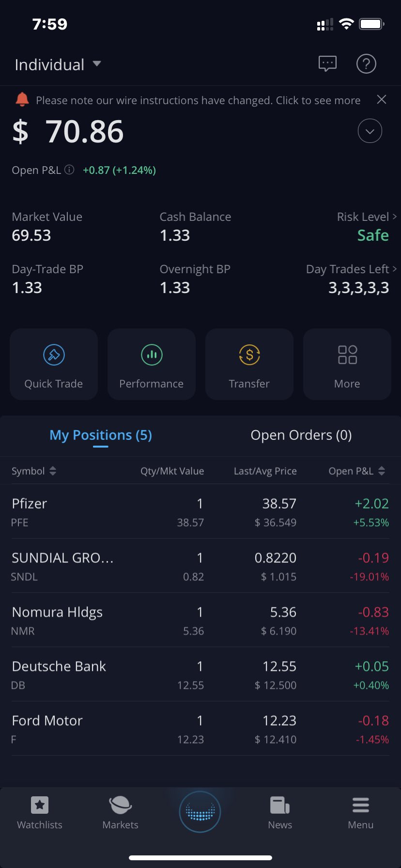This screenshot has height=868, width=401.
Task: Switch to Open Orders tab
Action: pos(301,435)
